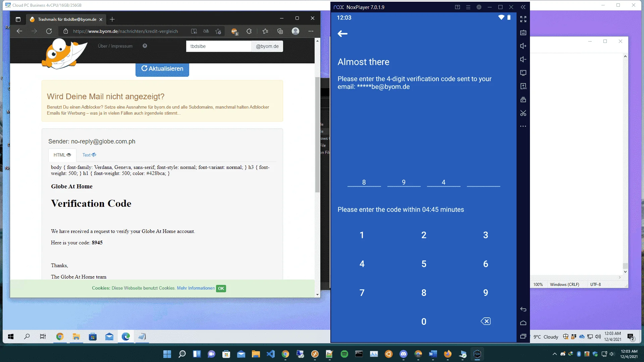This screenshot has width=644, height=362.
Task: Click Windows (CRLF) in Notepad status bar
Action: click(565, 285)
